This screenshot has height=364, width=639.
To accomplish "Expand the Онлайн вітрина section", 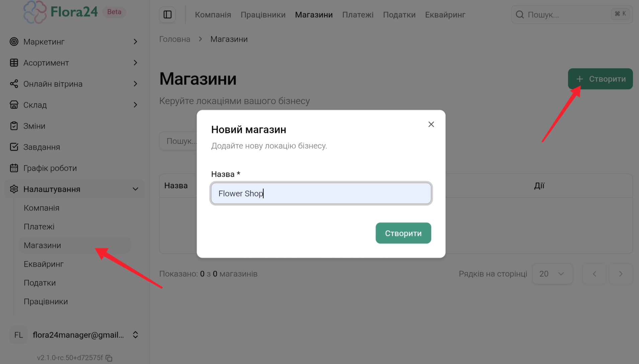I will 135,84.
